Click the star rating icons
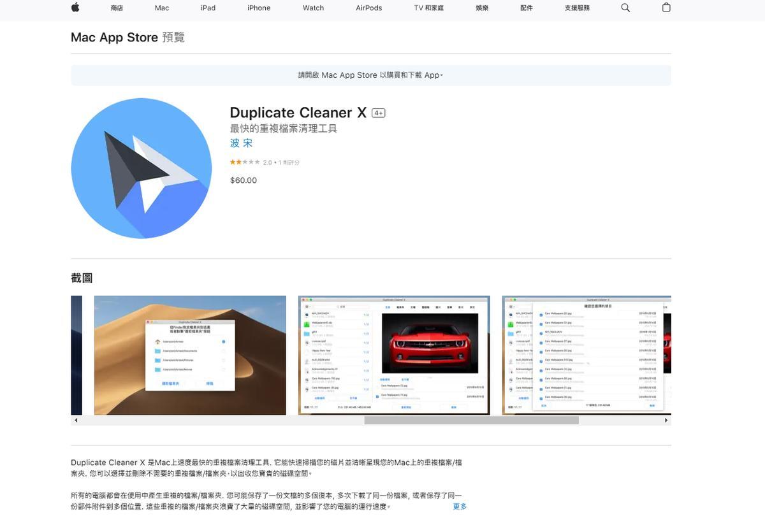The image size is (765, 532). tap(245, 162)
